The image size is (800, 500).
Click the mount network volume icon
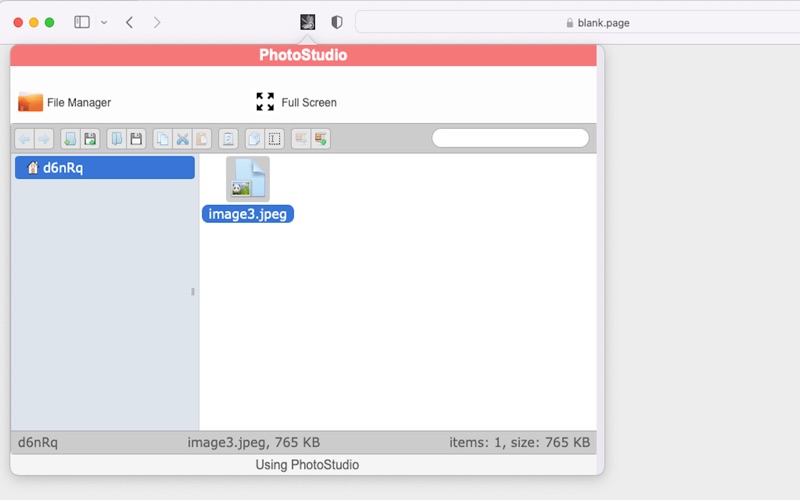click(x=320, y=139)
